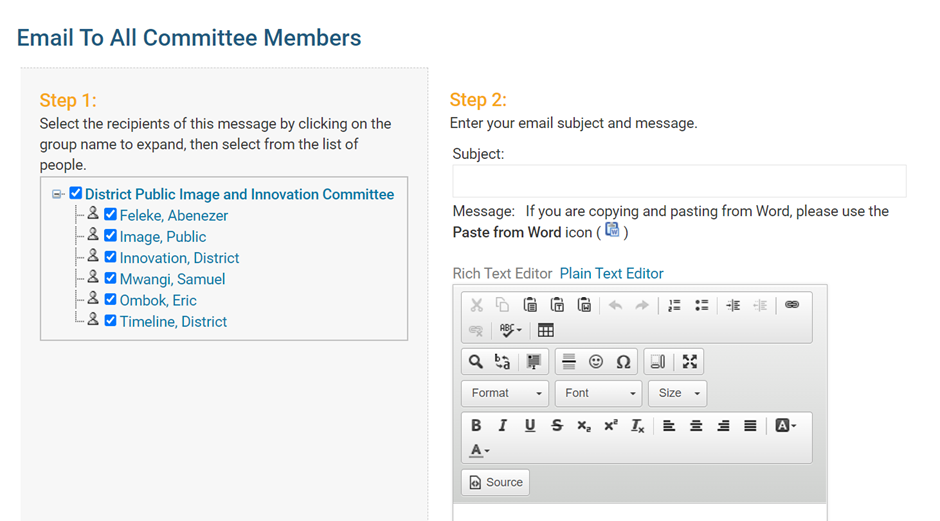Click the Source button
The image size is (940, 521).
[496, 482]
